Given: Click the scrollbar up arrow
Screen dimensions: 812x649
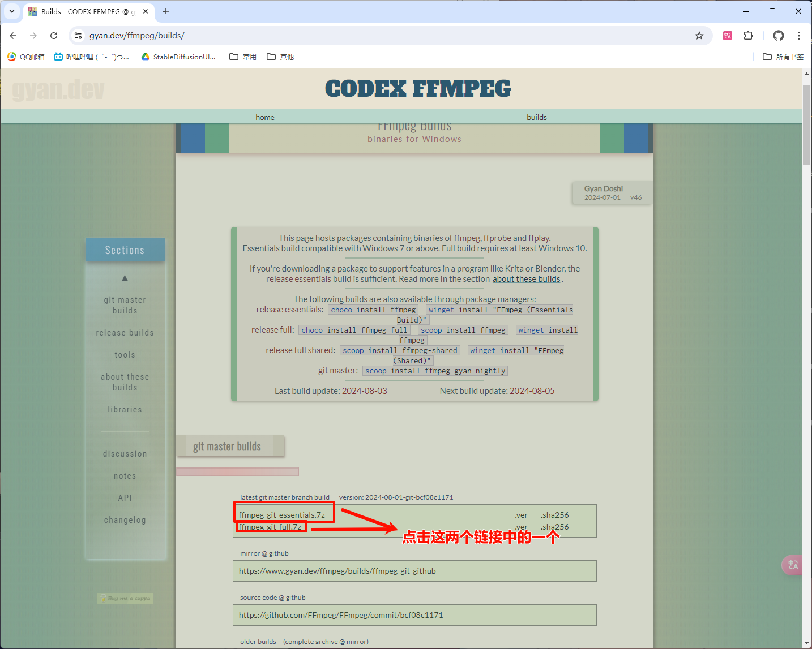Looking at the screenshot, I should (x=806, y=74).
